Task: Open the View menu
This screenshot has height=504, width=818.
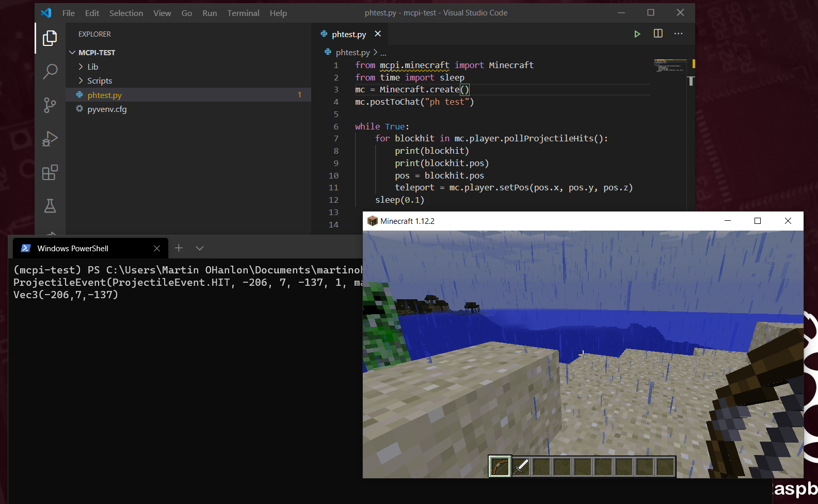Action: point(162,13)
